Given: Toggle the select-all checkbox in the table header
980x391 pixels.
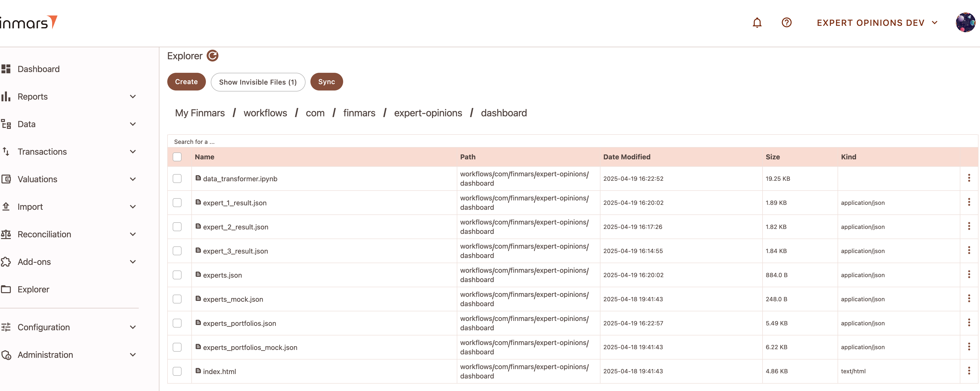Looking at the screenshot, I should 177,157.
